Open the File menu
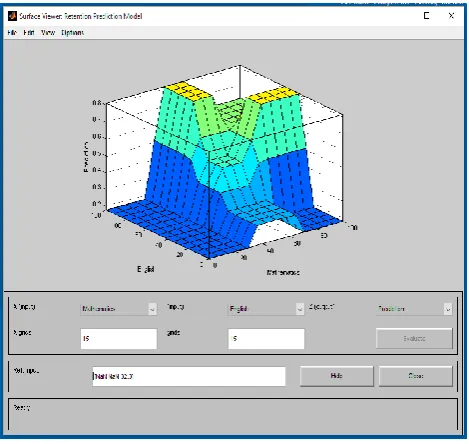The width and height of the screenshot is (469, 444). (x=12, y=33)
